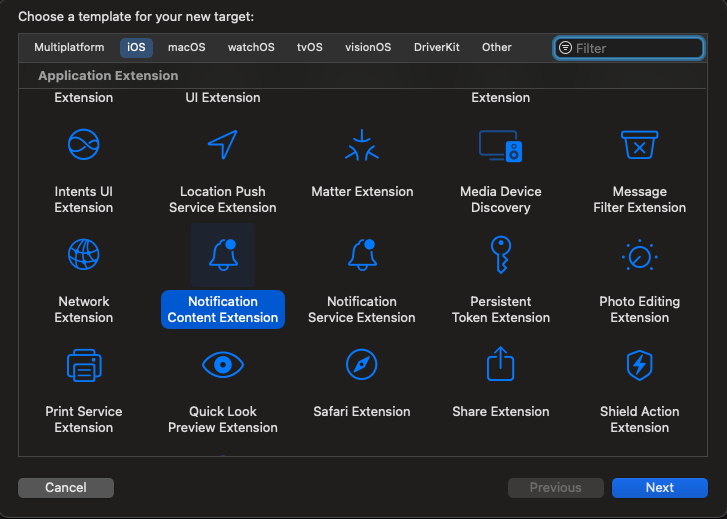The image size is (727, 519).
Task: Click the "Location Push Service Extension" label
Action: (223, 199)
